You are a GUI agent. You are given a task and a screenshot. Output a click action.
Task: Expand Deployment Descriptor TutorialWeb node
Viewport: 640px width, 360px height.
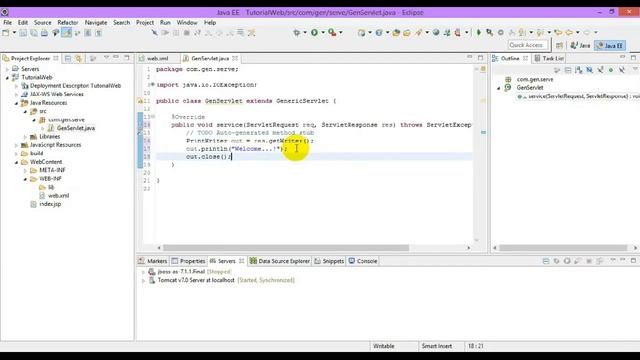(16, 86)
